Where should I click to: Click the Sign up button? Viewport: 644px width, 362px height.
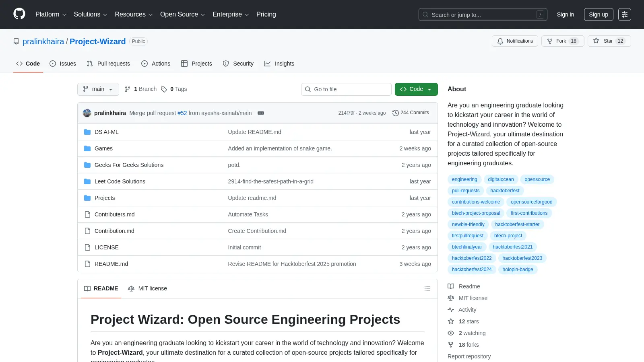(x=599, y=14)
